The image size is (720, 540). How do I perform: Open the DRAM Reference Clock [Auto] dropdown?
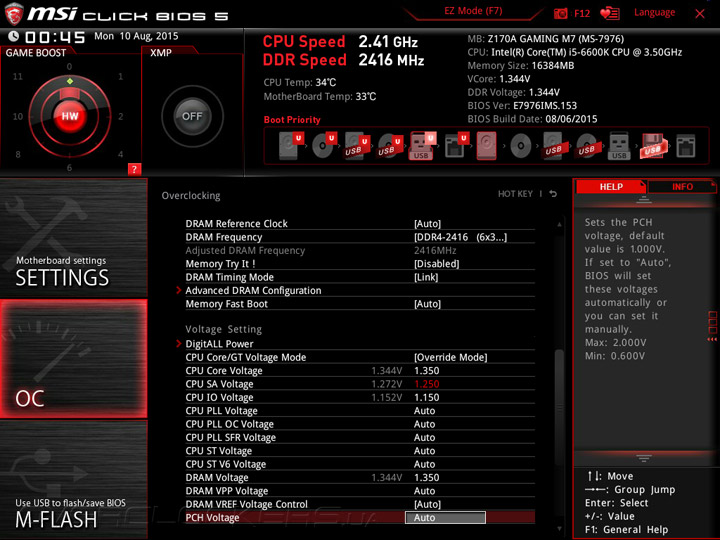click(428, 224)
